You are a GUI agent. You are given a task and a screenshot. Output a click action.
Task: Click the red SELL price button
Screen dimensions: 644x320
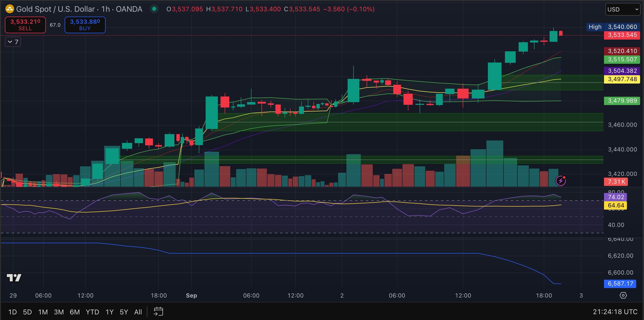(25, 25)
